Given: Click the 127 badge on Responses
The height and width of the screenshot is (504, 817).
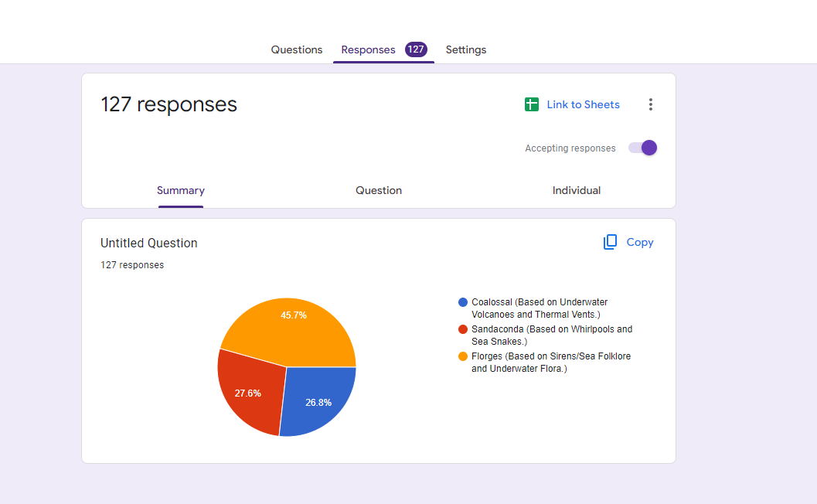Looking at the screenshot, I should [416, 49].
